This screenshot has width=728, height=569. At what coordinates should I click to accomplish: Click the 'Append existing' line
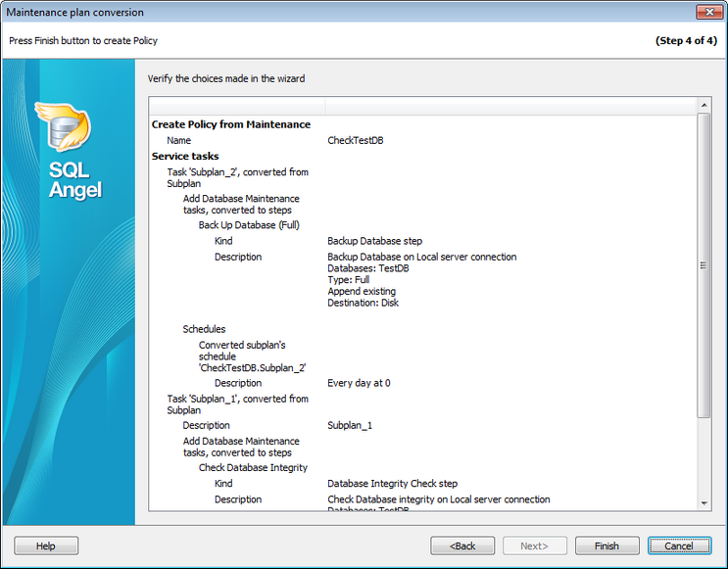(362, 292)
